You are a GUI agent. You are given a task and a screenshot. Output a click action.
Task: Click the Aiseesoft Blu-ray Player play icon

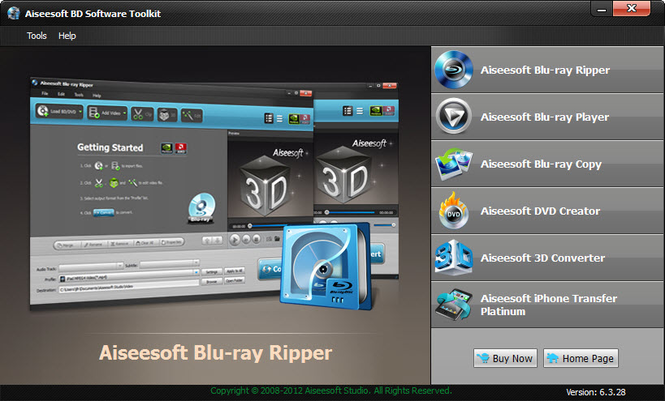453,117
